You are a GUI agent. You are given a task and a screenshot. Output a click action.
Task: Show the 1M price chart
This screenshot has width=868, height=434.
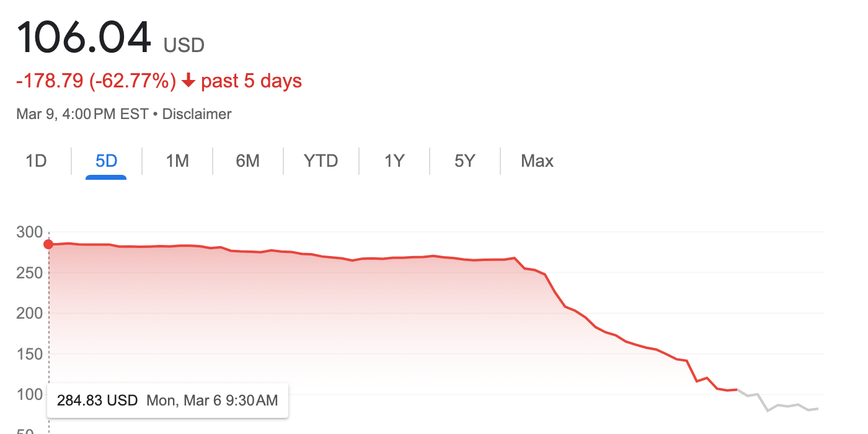click(x=177, y=161)
